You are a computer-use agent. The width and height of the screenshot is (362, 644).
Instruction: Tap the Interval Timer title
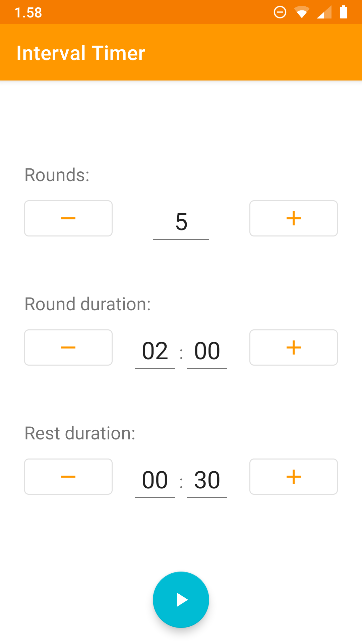point(81,52)
